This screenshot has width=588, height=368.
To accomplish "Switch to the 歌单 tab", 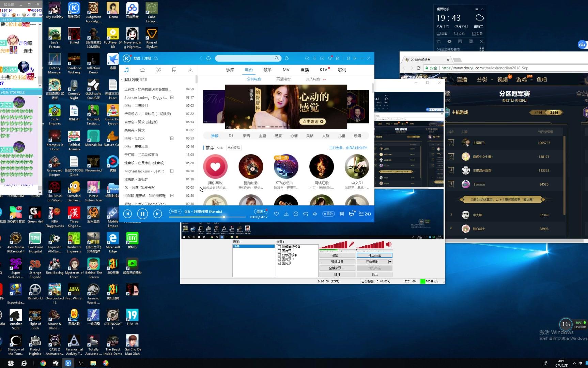I will 267,70.
